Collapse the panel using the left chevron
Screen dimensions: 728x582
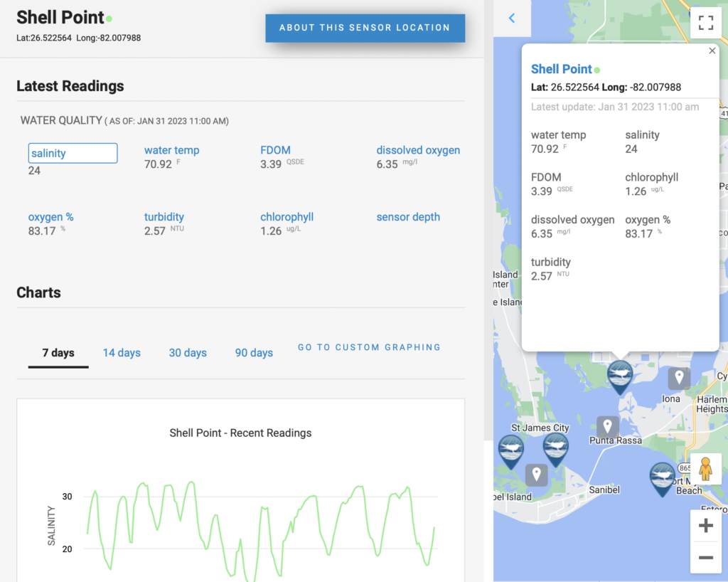(512, 18)
